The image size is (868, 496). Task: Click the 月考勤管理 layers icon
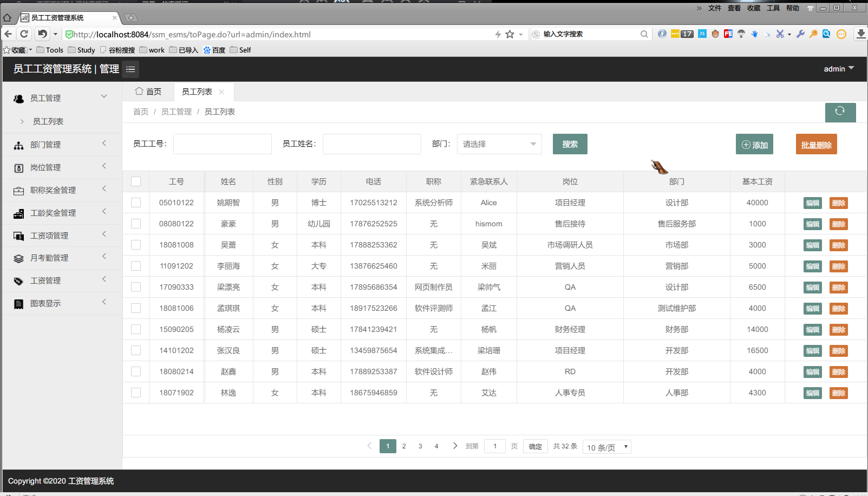(x=19, y=258)
